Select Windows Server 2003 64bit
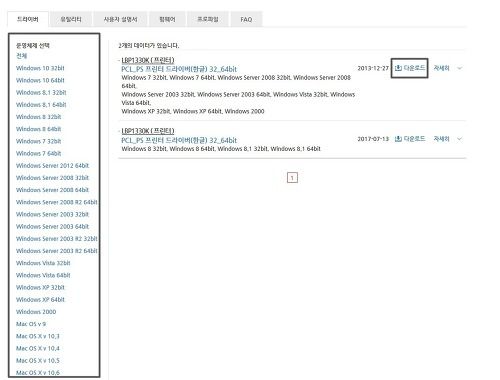Image resolution: width=500 pixels, height=380 pixels. [x=53, y=226]
